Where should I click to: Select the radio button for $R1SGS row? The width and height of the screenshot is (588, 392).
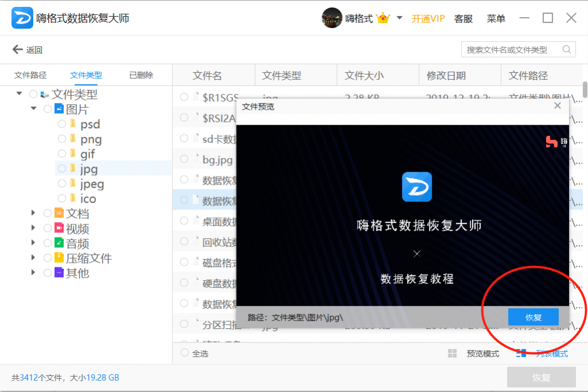184,97
